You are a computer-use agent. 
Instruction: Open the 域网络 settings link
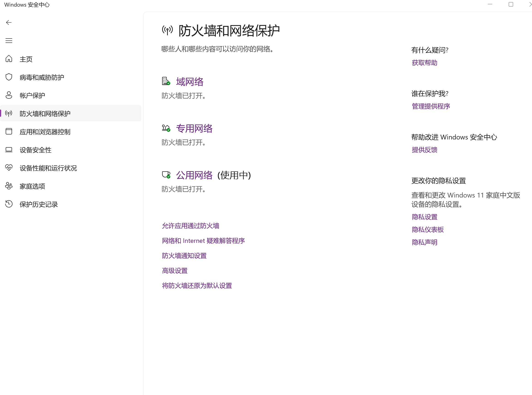pos(190,82)
